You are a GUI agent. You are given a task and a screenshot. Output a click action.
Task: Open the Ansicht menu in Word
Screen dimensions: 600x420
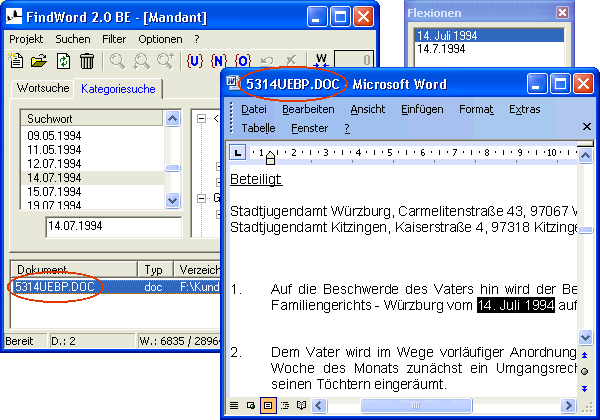tap(368, 109)
